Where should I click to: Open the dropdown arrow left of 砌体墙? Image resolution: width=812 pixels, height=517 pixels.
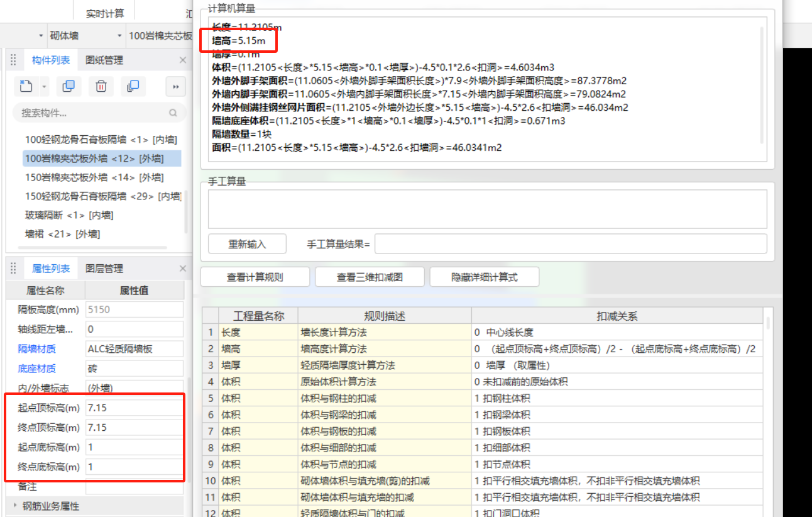pyautogui.click(x=41, y=36)
